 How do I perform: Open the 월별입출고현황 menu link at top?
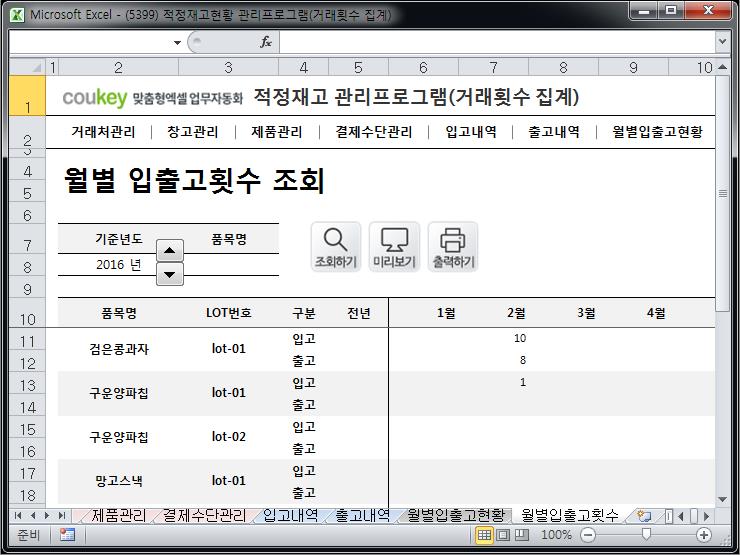pos(657,132)
